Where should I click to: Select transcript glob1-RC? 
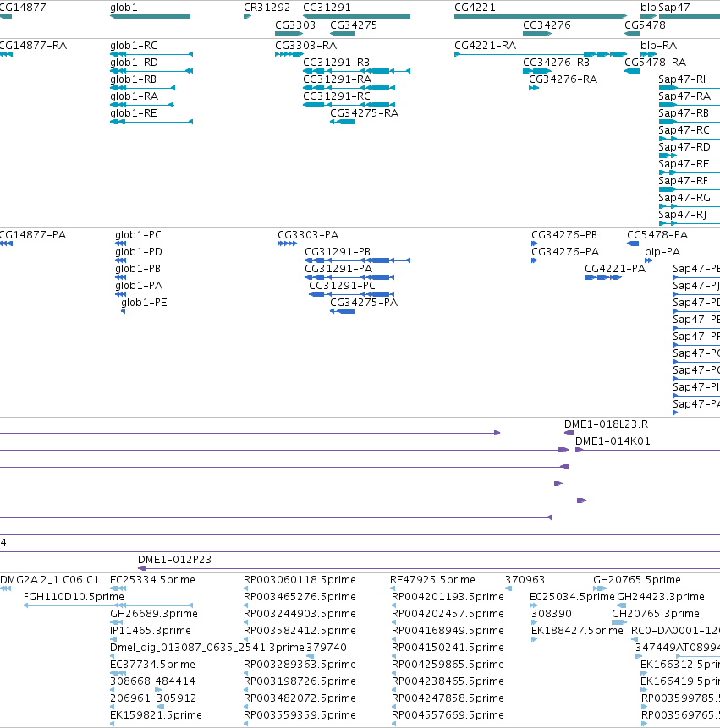[x=151, y=54]
